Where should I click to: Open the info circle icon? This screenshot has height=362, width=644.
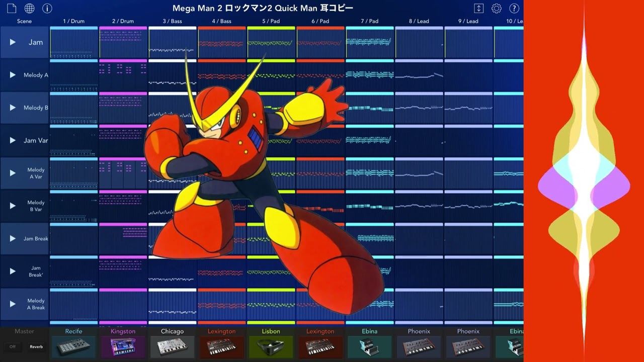click(47, 9)
